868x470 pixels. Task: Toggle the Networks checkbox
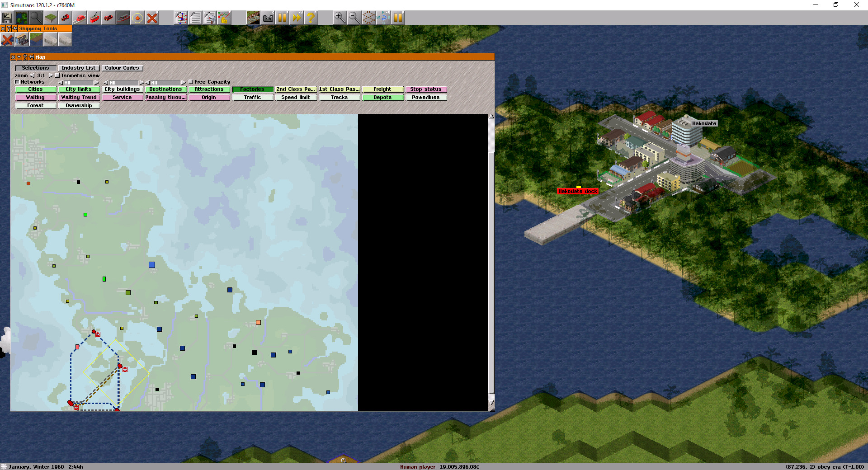point(17,82)
